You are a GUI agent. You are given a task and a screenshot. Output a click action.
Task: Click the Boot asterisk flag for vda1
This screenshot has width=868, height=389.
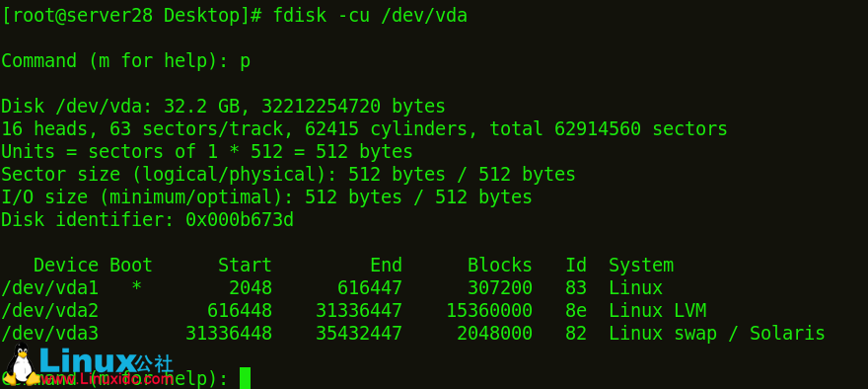(x=136, y=288)
